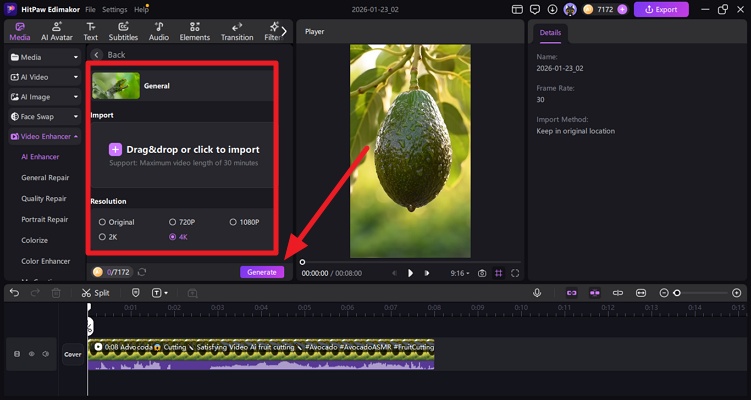751x400 pixels.
Task: Open the Help menu
Action: click(141, 10)
